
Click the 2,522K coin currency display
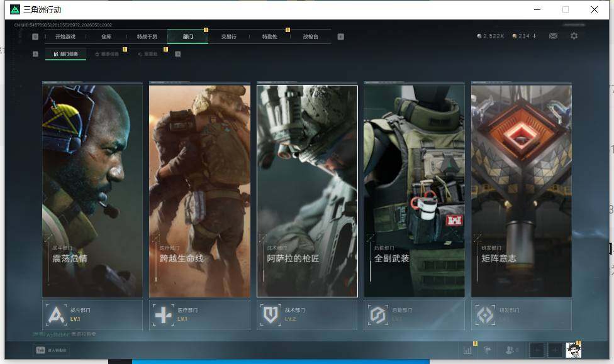[490, 36]
